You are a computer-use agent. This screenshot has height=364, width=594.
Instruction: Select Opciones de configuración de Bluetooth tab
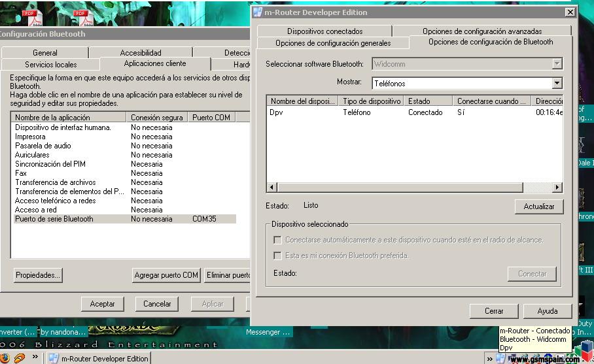[491, 42]
